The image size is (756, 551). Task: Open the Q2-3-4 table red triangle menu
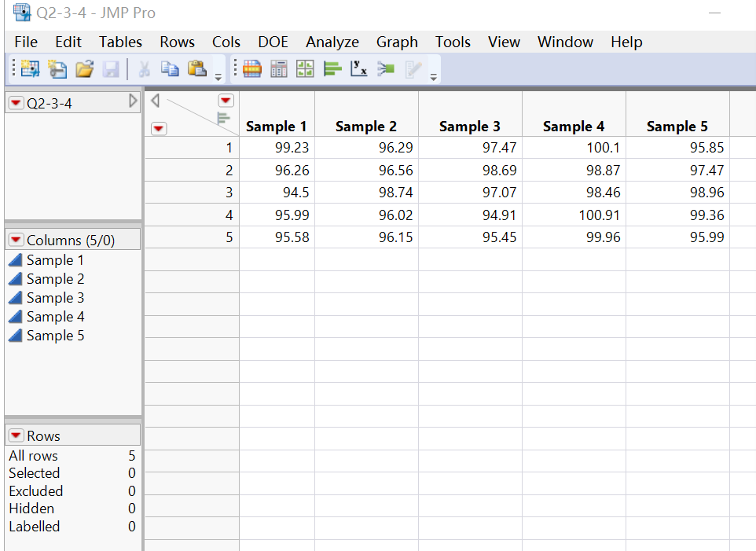point(16,102)
